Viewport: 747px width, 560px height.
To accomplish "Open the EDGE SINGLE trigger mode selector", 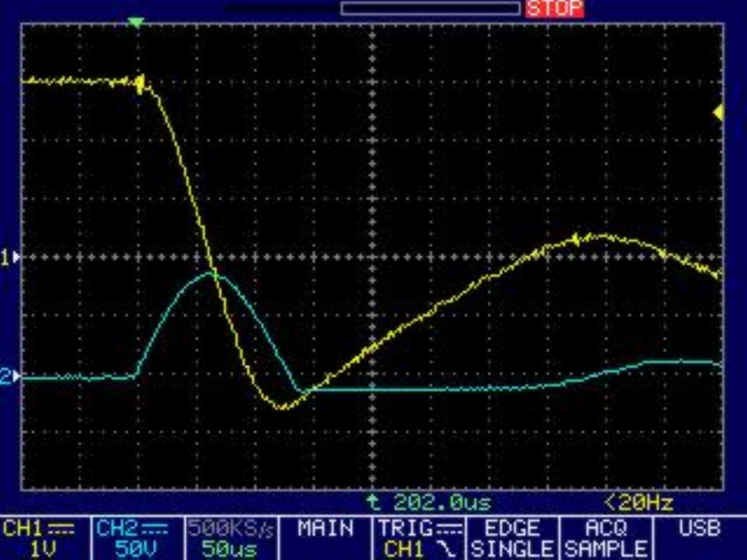I will coord(512,538).
